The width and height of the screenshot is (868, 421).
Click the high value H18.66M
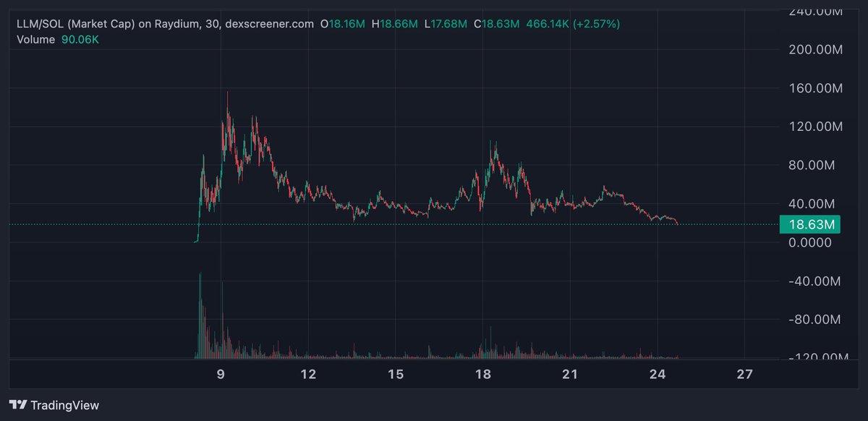coord(395,24)
